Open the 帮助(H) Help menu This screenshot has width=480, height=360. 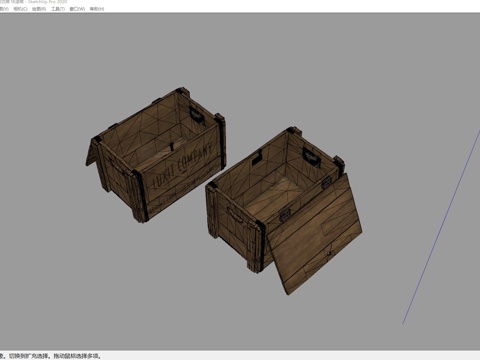pyautogui.click(x=97, y=9)
